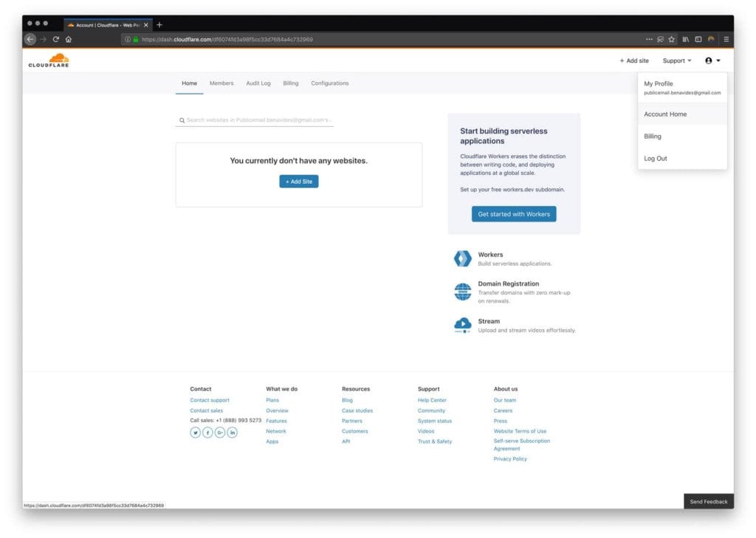Open the page actions ellipsis menu

point(649,40)
